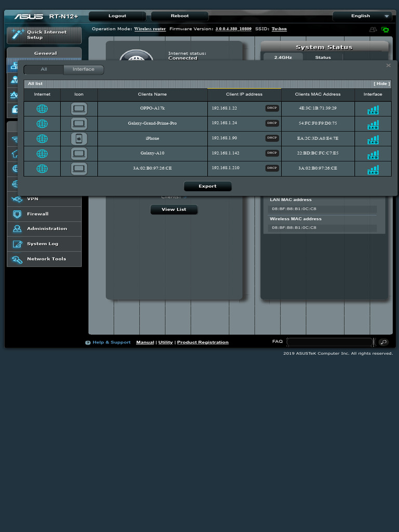Click the 2.4G signal icon for Galaxy-Grand-Prime-Pro
The height and width of the screenshot is (532, 399).
373,125
